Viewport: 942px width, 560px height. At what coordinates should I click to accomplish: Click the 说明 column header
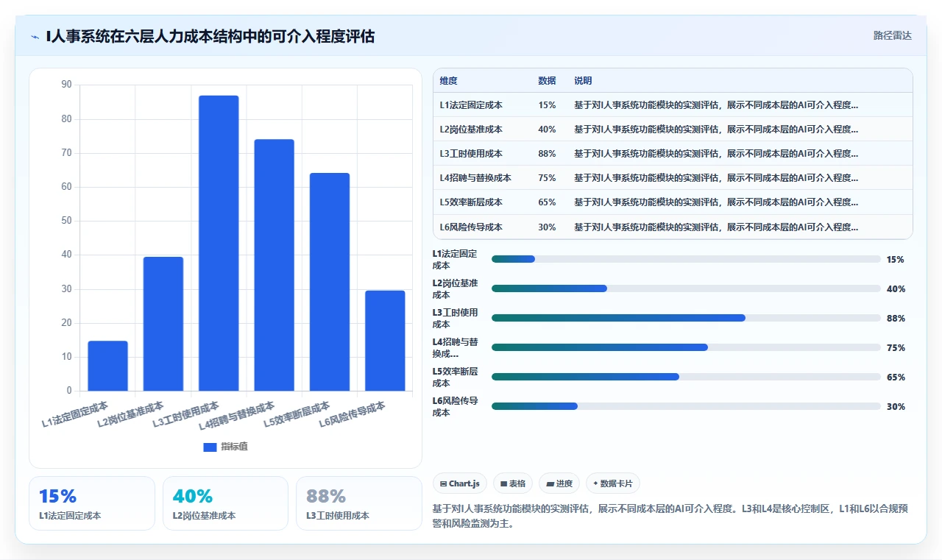583,81
